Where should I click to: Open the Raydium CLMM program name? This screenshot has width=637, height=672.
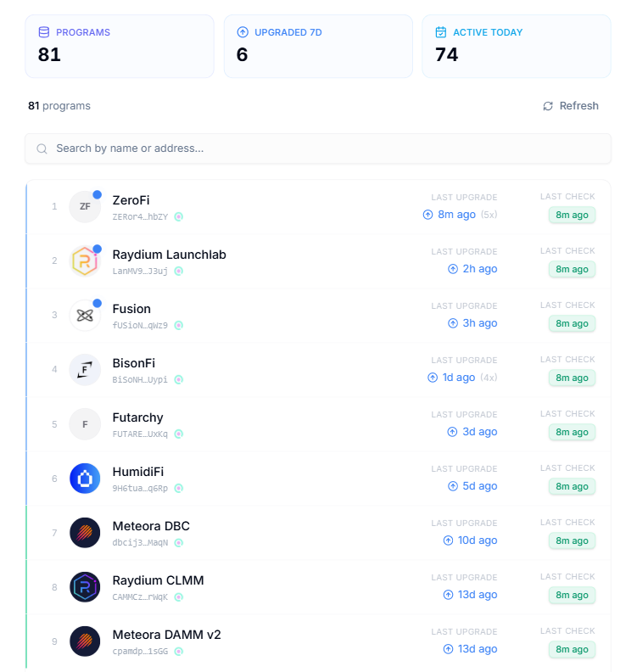point(158,580)
